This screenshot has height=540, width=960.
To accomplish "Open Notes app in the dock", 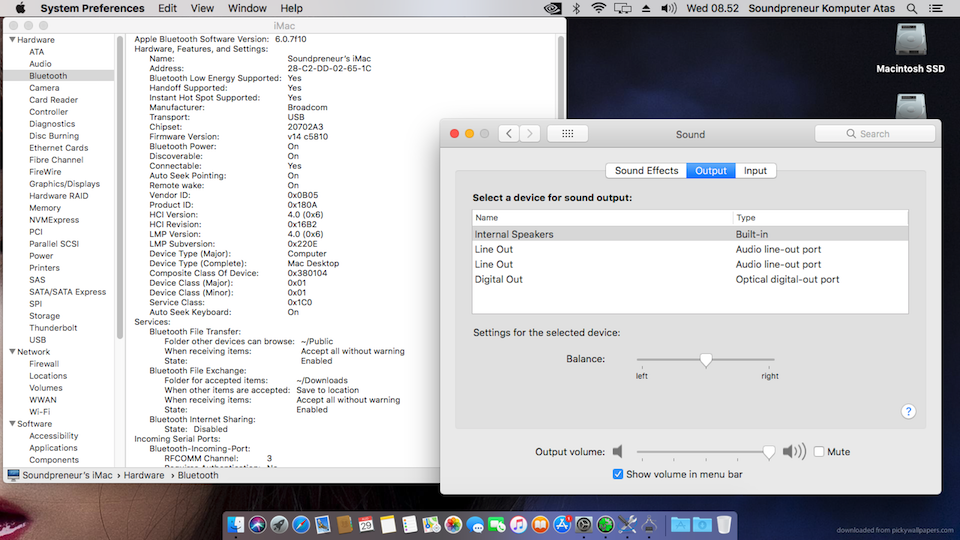I will click(x=388, y=525).
